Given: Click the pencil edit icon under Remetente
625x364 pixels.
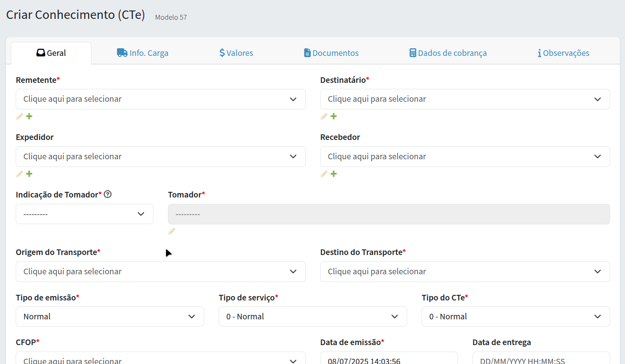Looking at the screenshot, I should click(x=19, y=117).
